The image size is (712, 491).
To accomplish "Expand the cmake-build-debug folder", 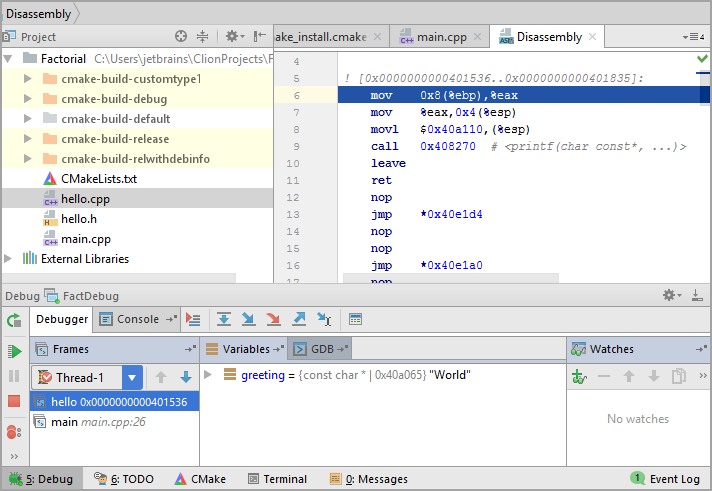I will (28, 99).
